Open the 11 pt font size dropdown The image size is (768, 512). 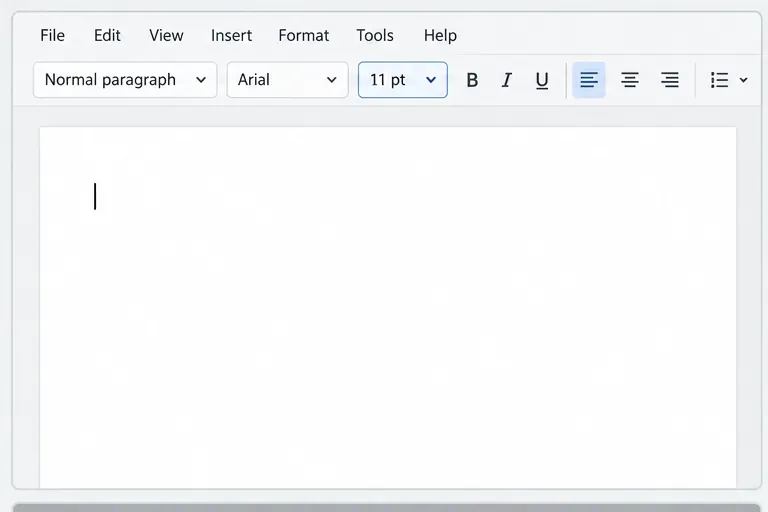tap(403, 80)
